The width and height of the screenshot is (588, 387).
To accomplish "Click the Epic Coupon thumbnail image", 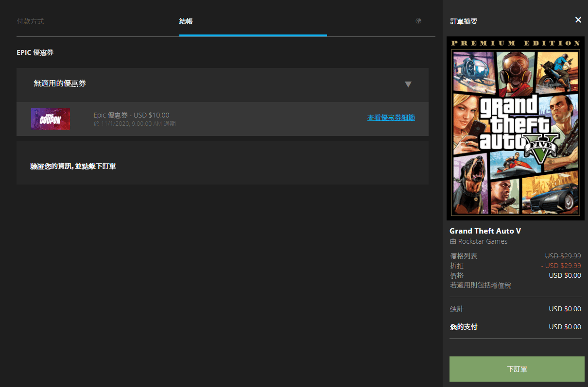I will tap(51, 119).
